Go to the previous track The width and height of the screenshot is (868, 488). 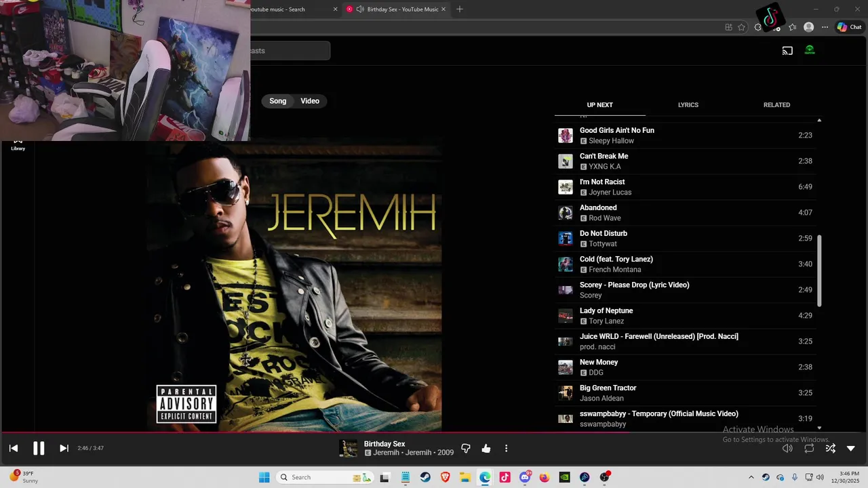pyautogui.click(x=14, y=448)
